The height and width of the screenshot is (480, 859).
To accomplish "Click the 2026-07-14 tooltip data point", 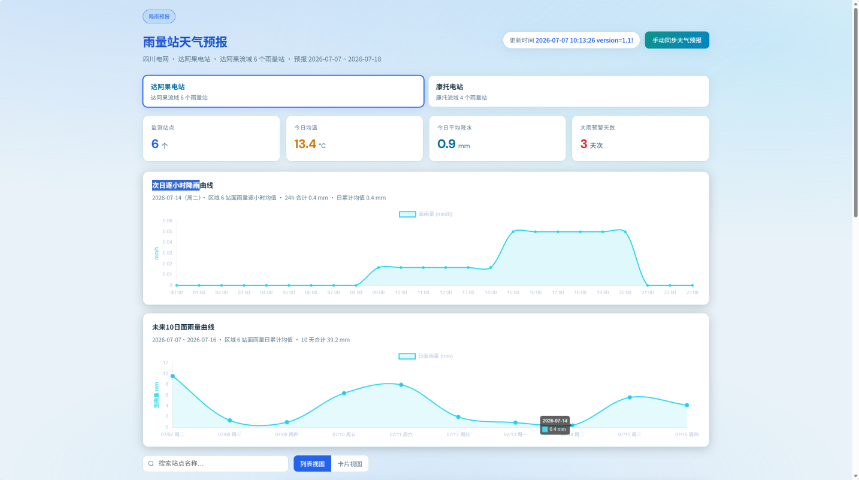I will (x=572, y=425).
